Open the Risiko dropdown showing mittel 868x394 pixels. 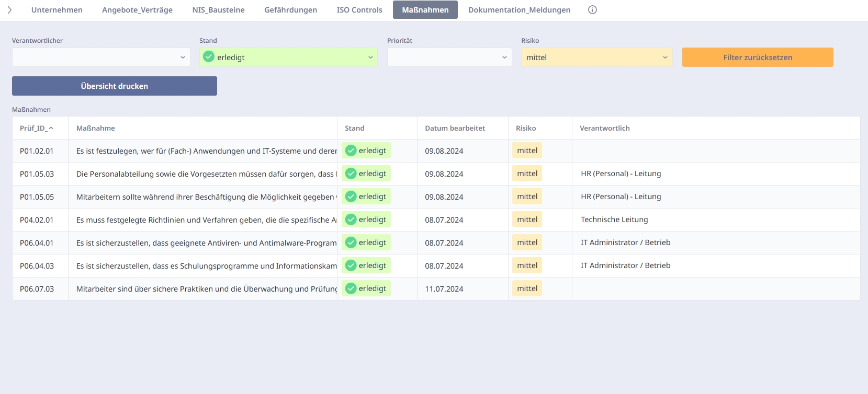[665, 57]
